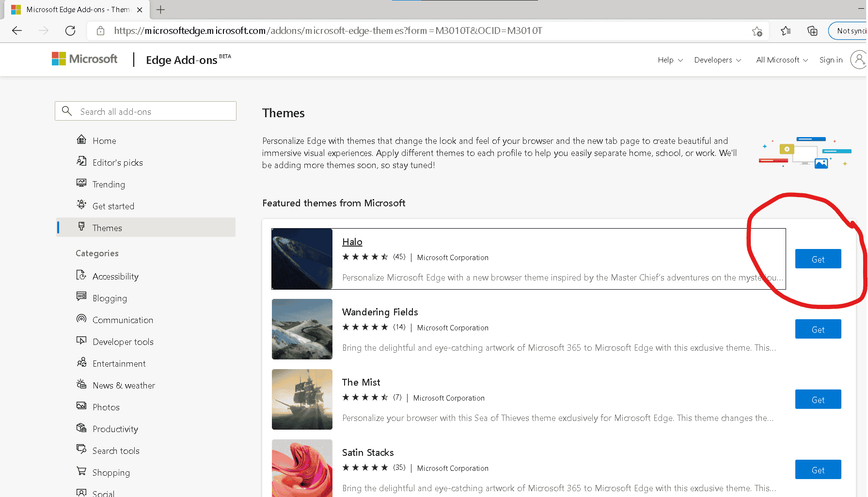Click the Search all add-ons field

pos(145,111)
